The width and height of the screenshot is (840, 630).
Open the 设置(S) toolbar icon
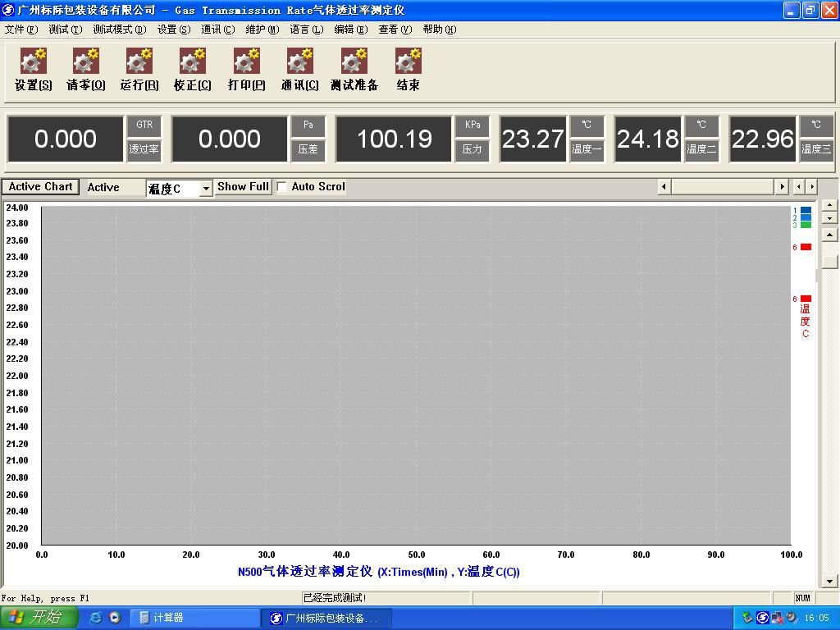point(33,69)
